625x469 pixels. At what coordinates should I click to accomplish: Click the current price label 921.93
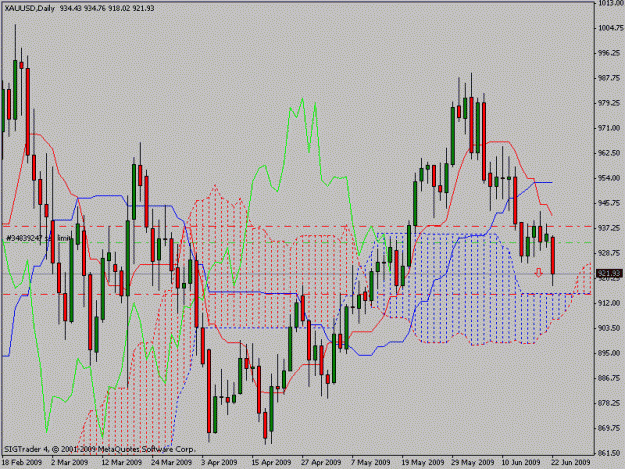pyautogui.click(x=609, y=273)
